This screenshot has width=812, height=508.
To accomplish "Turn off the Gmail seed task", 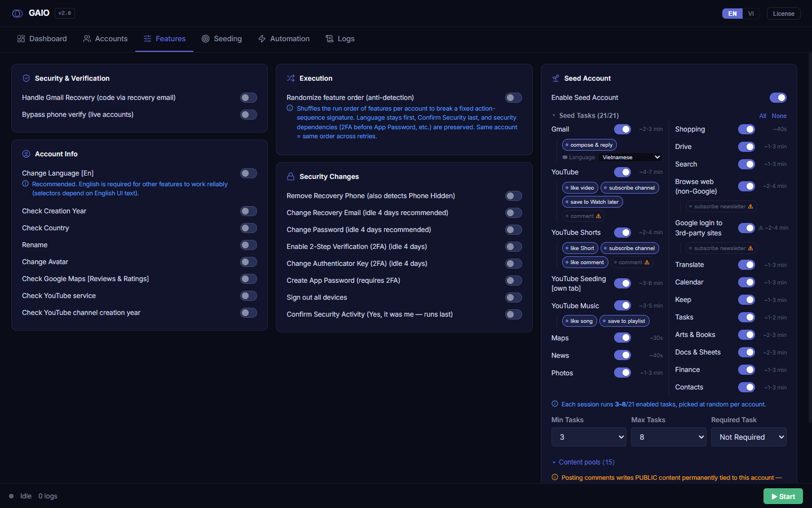I will pos(623,129).
